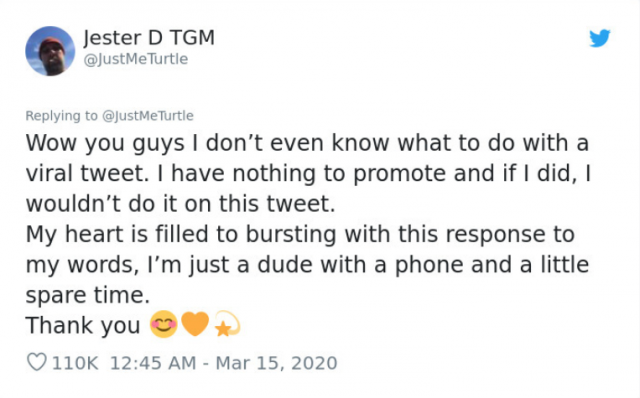Click the @JustMeTurtle handle under the name
The width and height of the screenshot is (640, 398).
coord(136,59)
